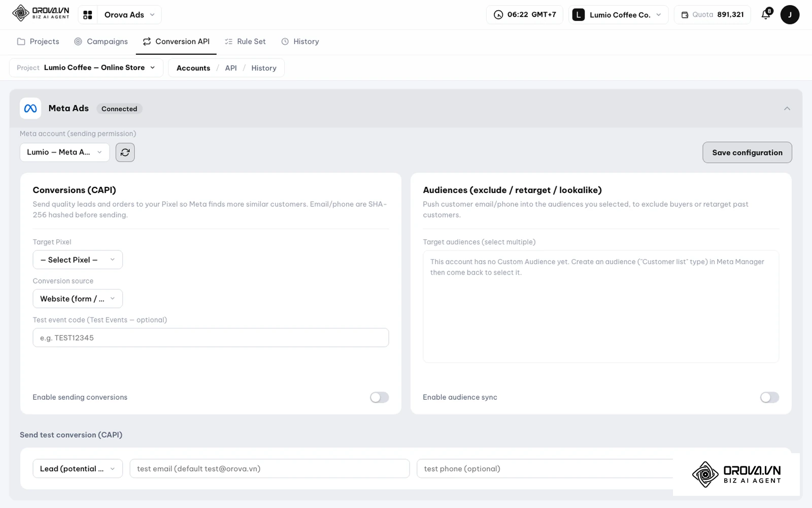Open the Conversion source Website dropdown

click(x=78, y=299)
